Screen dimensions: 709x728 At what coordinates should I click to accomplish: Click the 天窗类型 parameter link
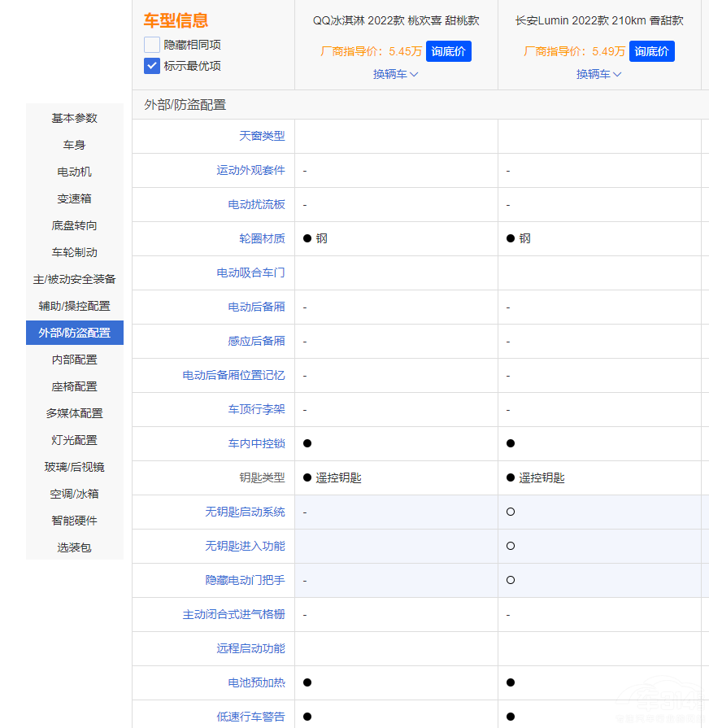tap(263, 136)
